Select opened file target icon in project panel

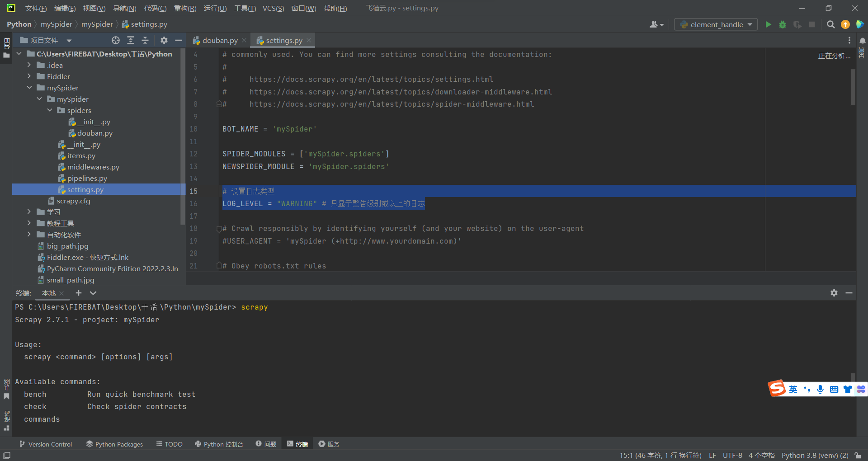pos(116,40)
